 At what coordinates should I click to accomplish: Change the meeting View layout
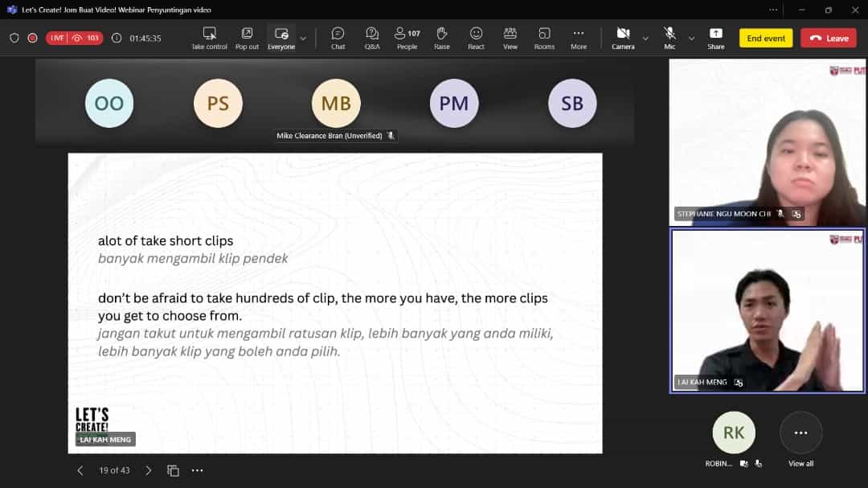click(x=510, y=37)
